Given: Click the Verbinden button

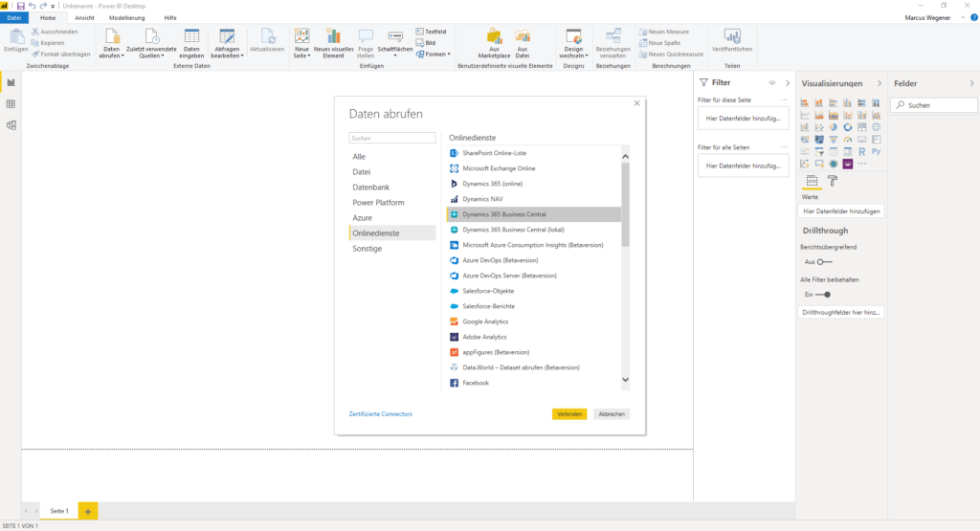Looking at the screenshot, I should point(569,414).
